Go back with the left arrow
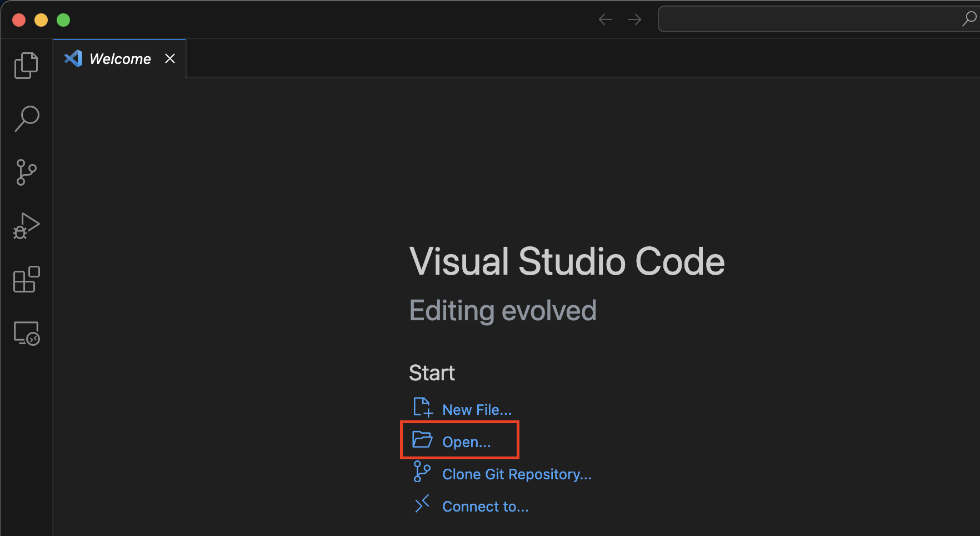 point(606,20)
